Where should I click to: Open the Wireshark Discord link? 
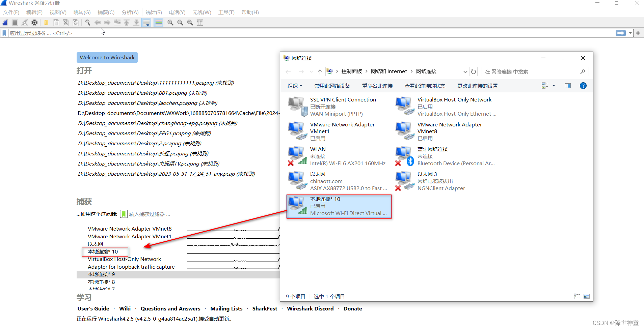tap(311, 309)
